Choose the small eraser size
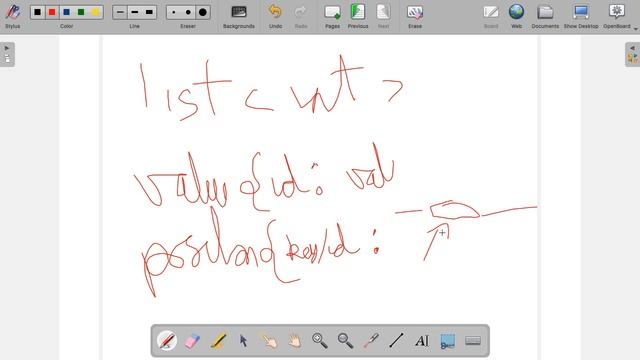This screenshot has width=640, height=360. 174,12
